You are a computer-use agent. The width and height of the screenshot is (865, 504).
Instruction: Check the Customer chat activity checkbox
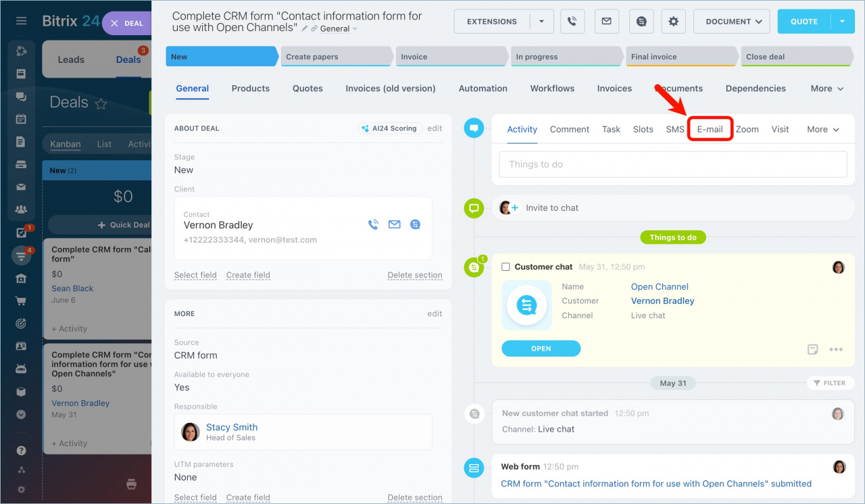tap(505, 267)
